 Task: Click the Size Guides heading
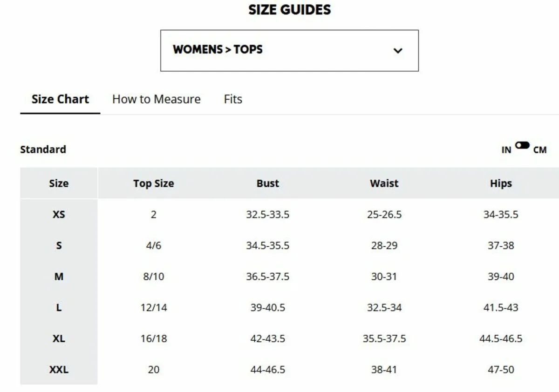point(289,10)
